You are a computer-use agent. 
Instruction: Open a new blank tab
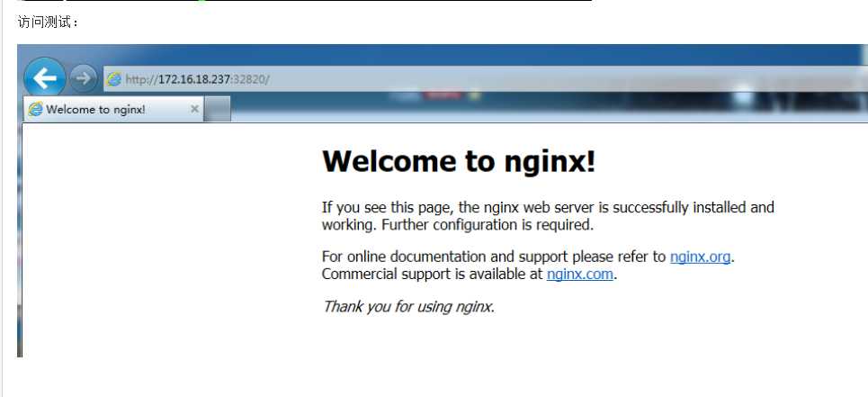(217, 109)
